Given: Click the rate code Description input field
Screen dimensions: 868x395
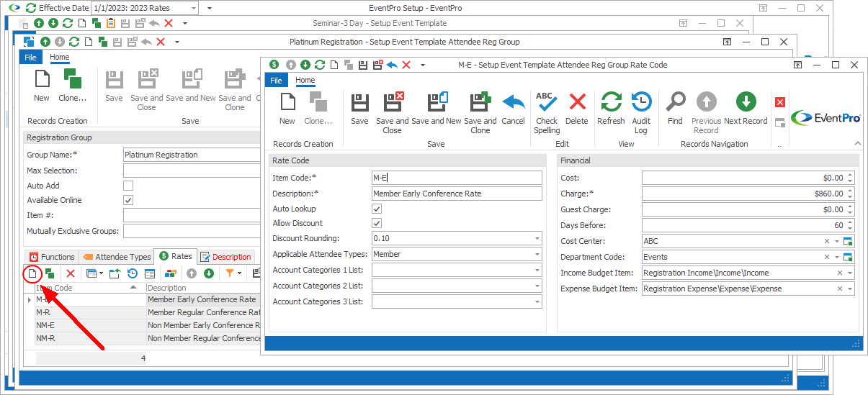Looking at the screenshot, I should pos(457,194).
